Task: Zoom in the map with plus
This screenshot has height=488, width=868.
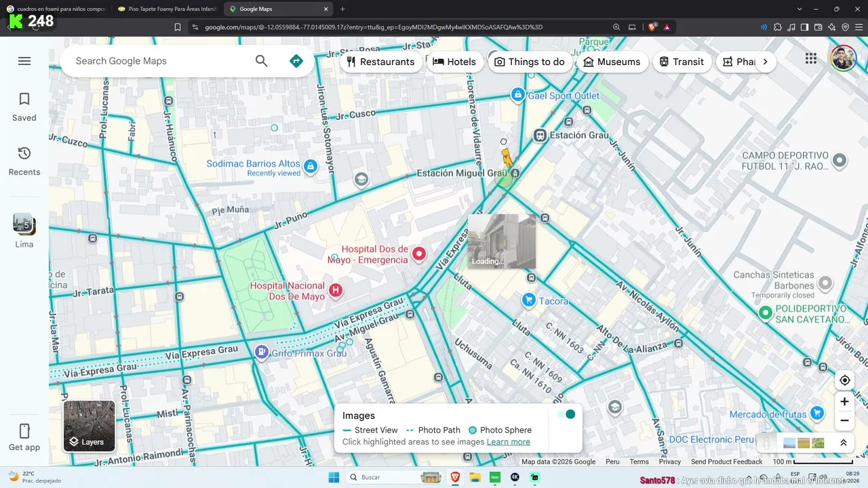Action: tap(844, 401)
